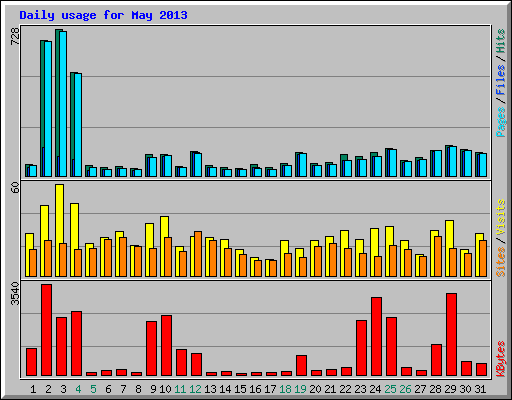This screenshot has width=512, height=400.
Task: Select the 'Files' legend label
Action: tap(500, 80)
